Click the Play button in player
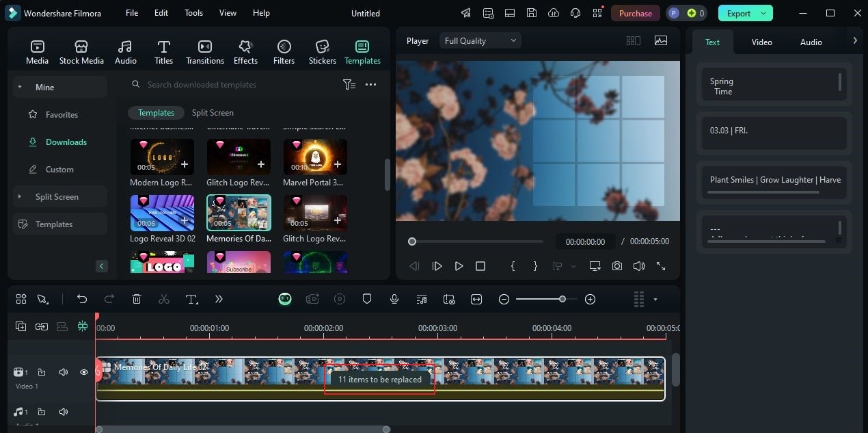The image size is (868, 433). click(459, 266)
